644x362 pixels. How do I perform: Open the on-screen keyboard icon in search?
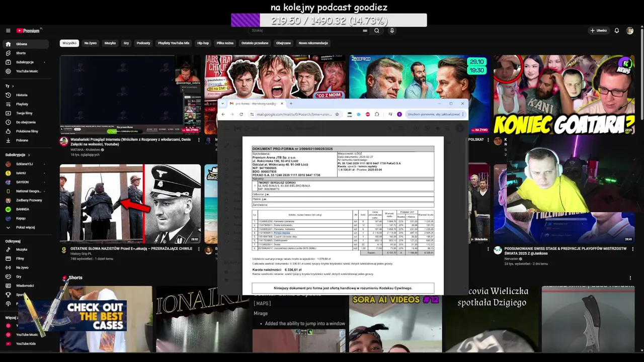[x=365, y=31]
